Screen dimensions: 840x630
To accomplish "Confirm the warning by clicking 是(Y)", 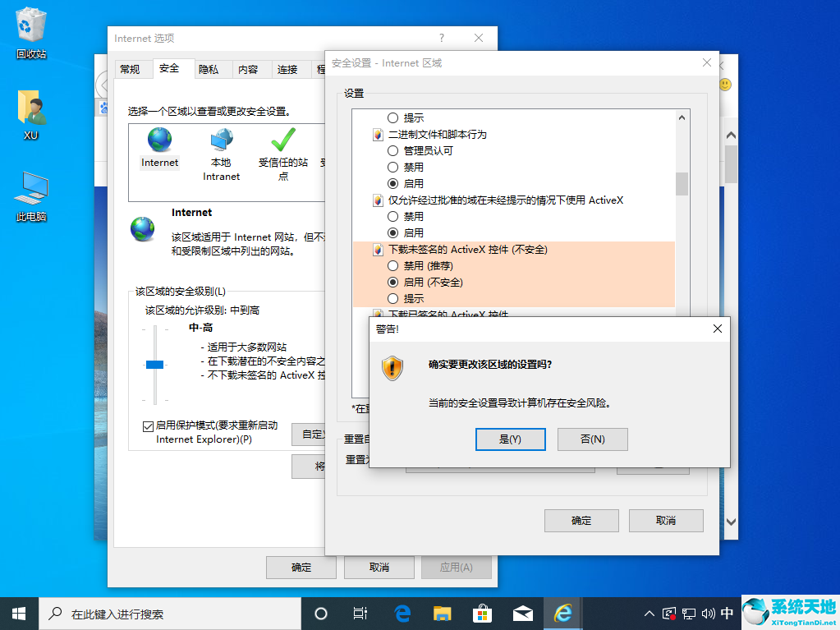I will pyautogui.click(x=510, y=439).
